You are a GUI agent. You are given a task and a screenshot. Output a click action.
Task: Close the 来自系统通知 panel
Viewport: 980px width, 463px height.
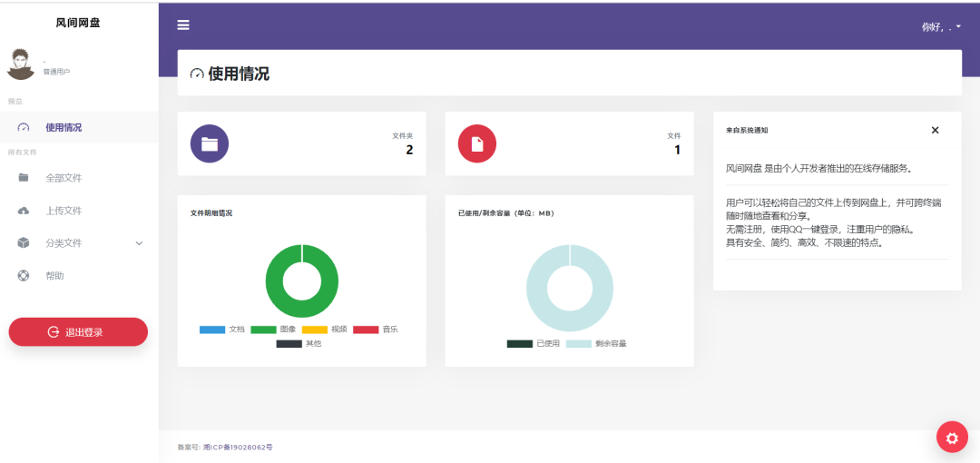(x=935, y=130)
